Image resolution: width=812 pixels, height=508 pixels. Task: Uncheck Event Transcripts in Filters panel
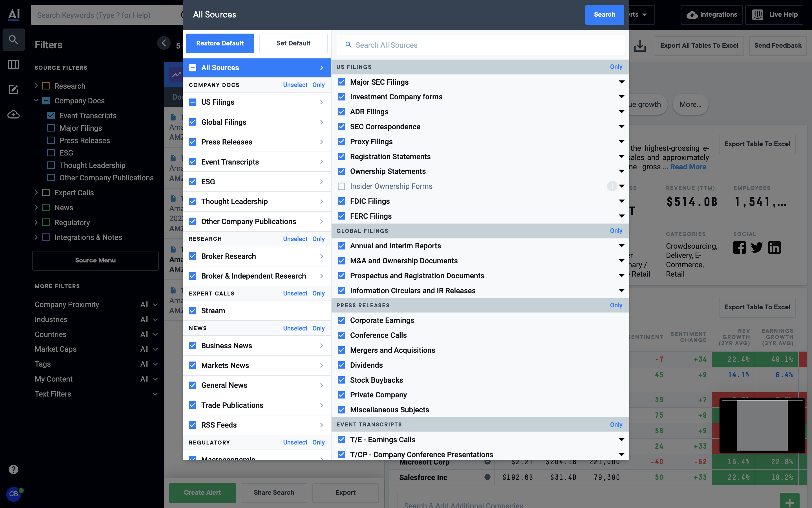(51, 116)
